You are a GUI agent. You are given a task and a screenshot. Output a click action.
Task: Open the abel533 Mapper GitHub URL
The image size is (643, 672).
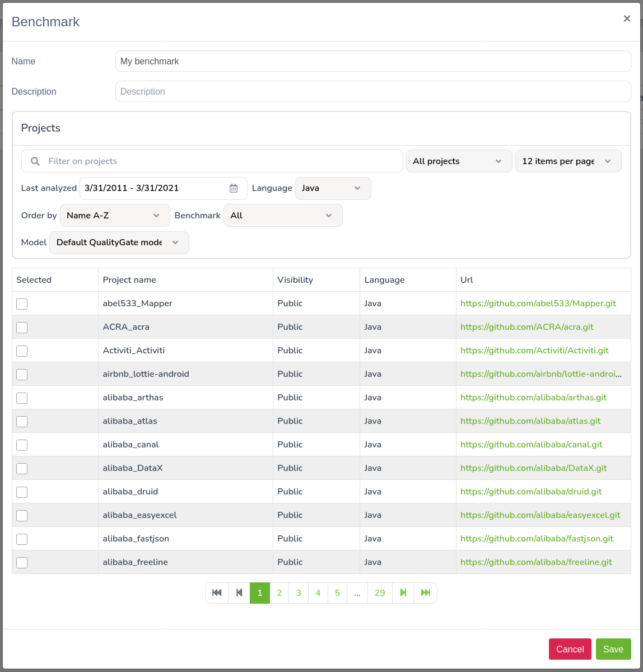(x=538, y=304)
